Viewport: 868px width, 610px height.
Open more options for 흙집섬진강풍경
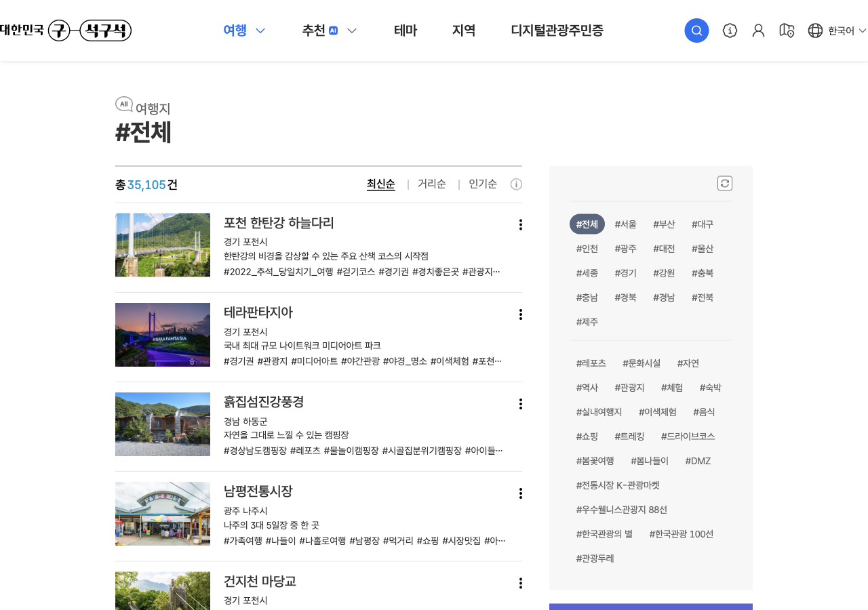520,404
